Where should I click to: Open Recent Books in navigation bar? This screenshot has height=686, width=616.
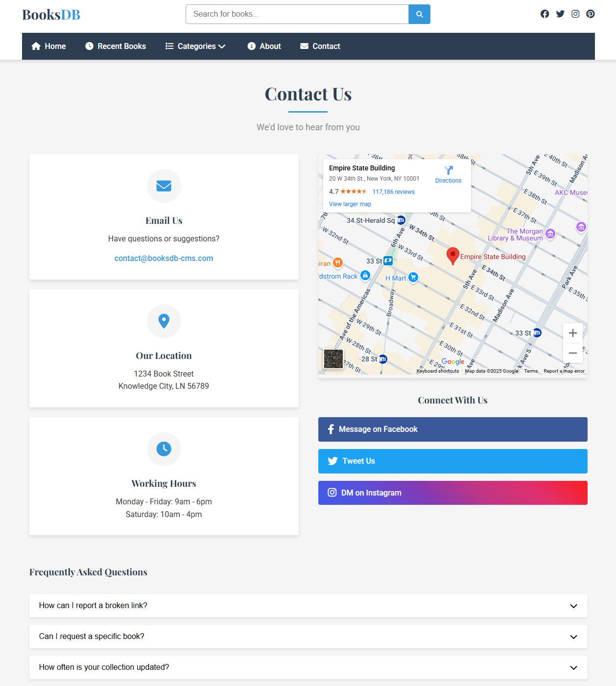coord(116,46)
